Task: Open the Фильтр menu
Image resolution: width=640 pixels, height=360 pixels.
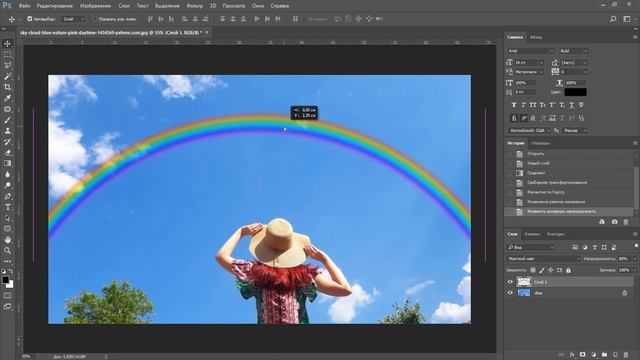Action: pos(195,6)
